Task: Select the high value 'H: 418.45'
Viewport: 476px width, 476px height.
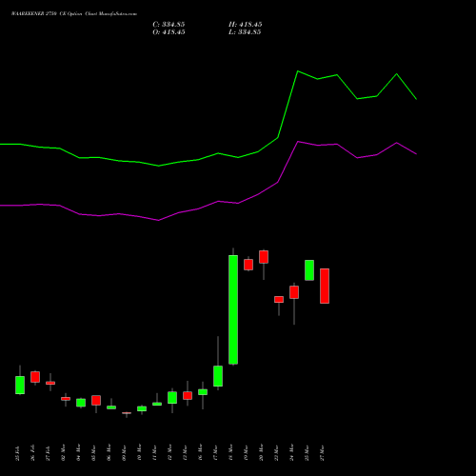Action: tap(246, 25)
